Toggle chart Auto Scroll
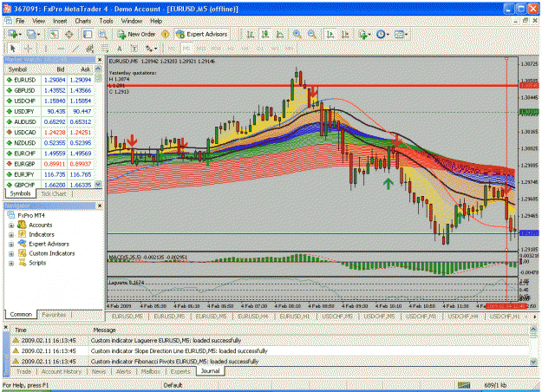Image resolution: width=542 pixels, height=392 pixels. tap(330, 34)
